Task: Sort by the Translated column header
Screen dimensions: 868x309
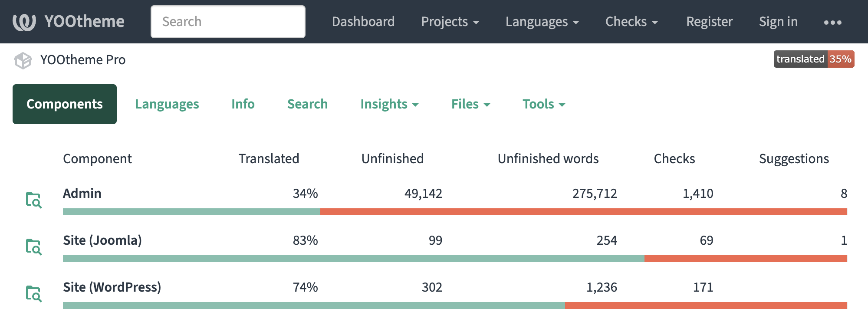Action: [269, 159]
